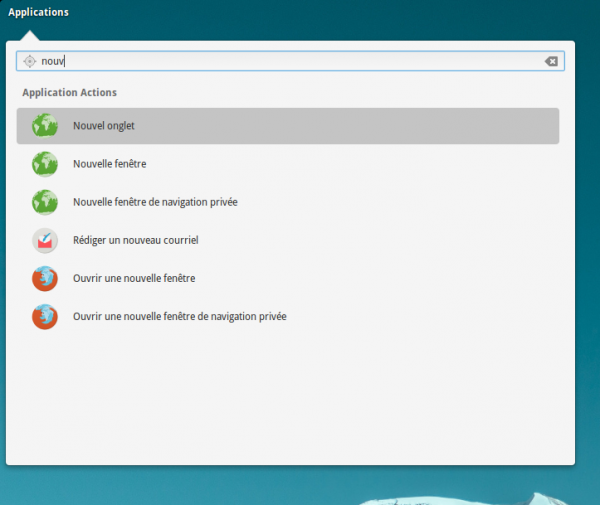
Task: Clear the search text with the backspace icon
Action: (551, 61)
